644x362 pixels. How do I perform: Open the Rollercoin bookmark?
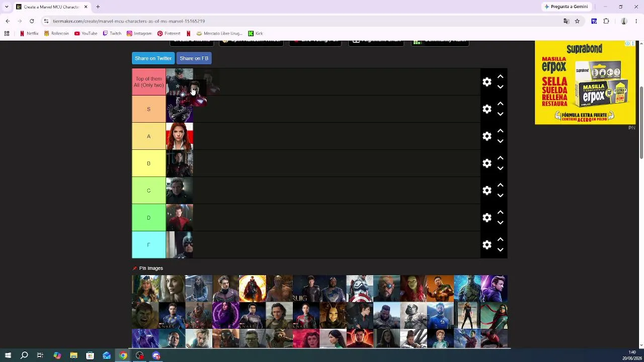pos(56,34)
